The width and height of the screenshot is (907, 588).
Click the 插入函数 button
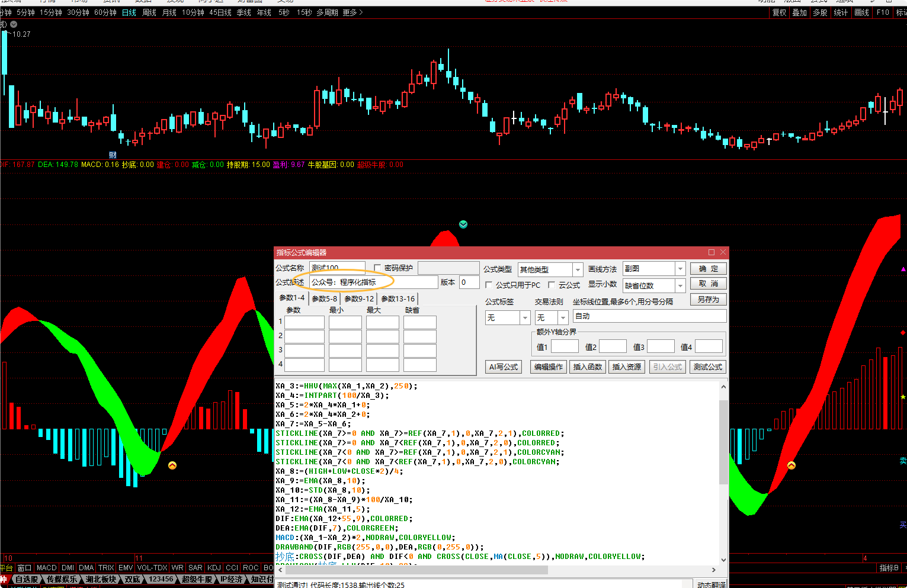point(588,367)
